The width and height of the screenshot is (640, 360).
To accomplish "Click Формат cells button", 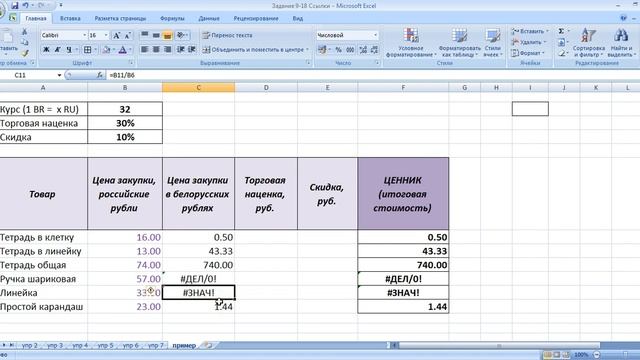I will [x=528, y=53].
